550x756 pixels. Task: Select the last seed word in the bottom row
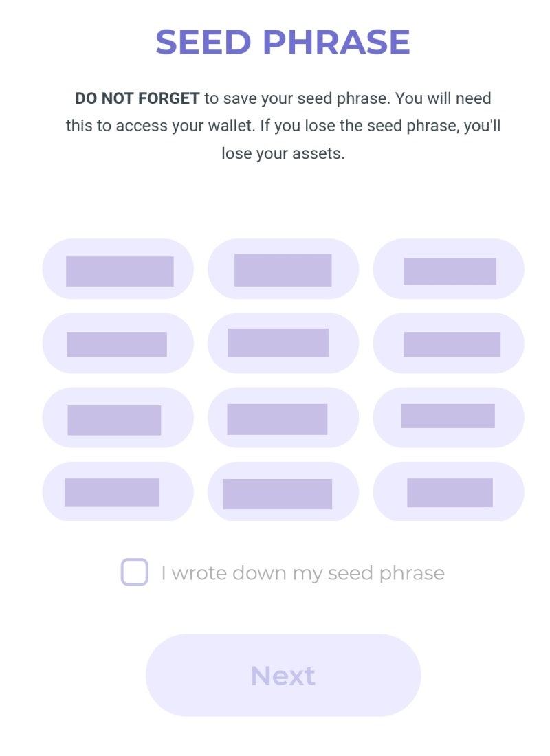448,491
